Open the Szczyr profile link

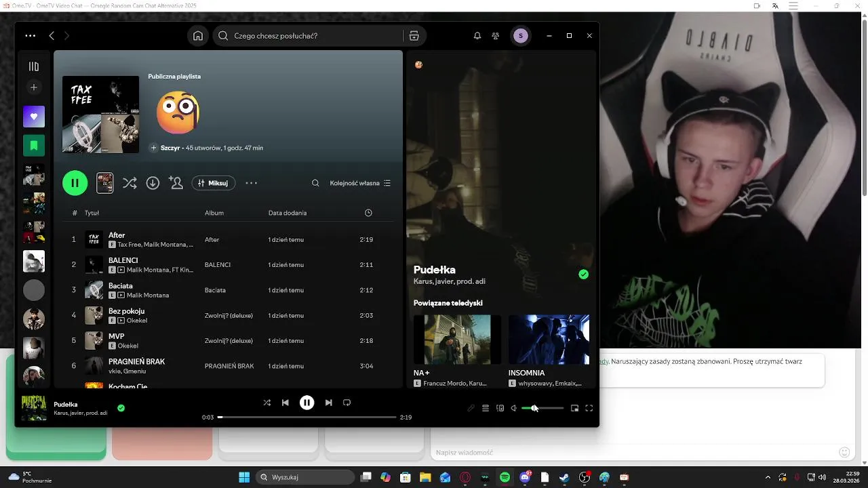pyautogui.click(x=170, y=148)
